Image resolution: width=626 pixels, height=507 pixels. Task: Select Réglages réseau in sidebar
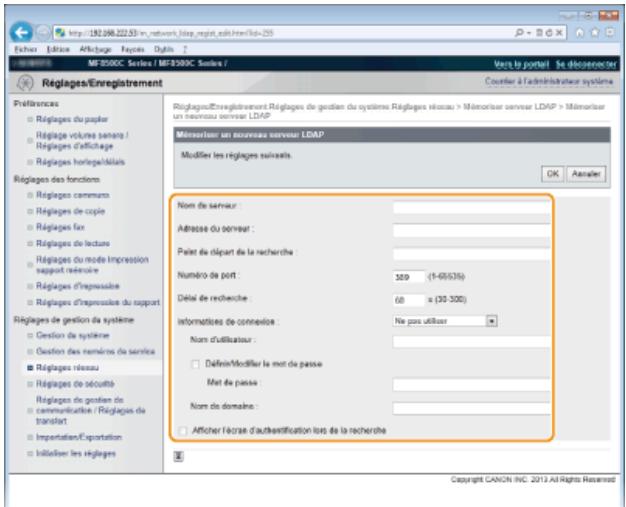(67, 368)
